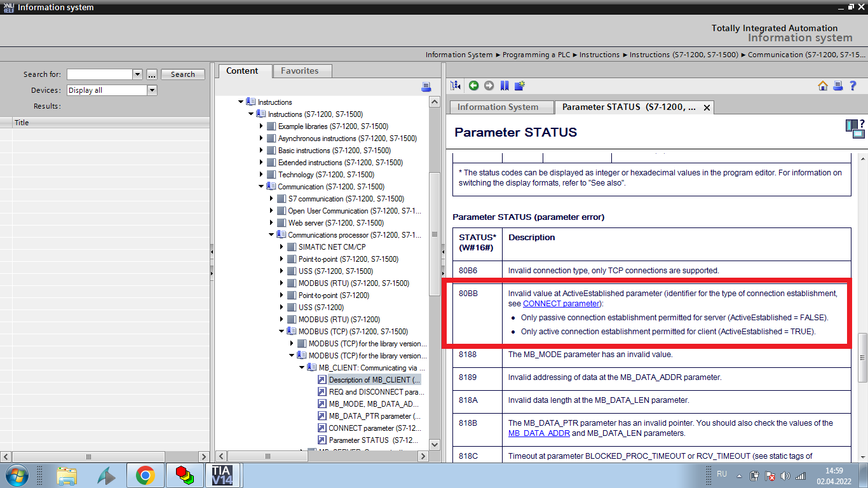
Task: Click the green Back navigation arrow
Action: 473,86
